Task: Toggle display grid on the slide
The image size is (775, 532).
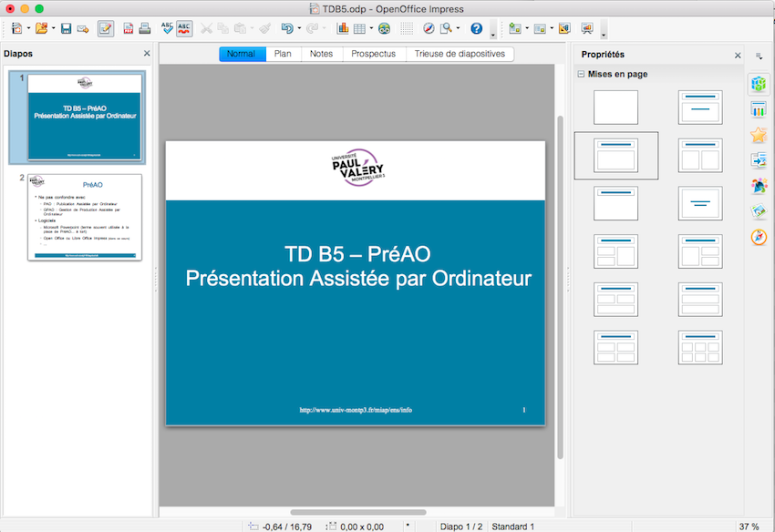Action: point(407,28)
